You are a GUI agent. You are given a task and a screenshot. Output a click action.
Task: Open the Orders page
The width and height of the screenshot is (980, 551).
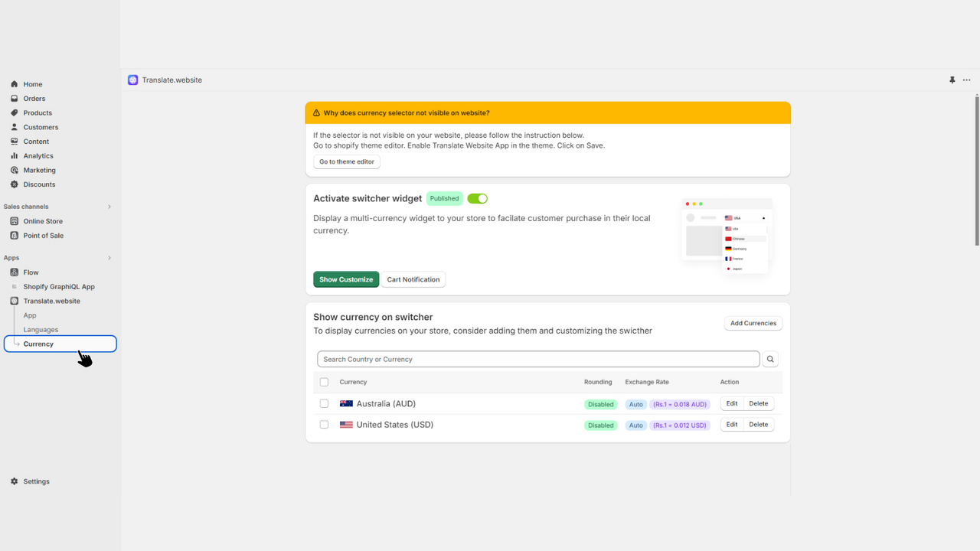(34, 99)
